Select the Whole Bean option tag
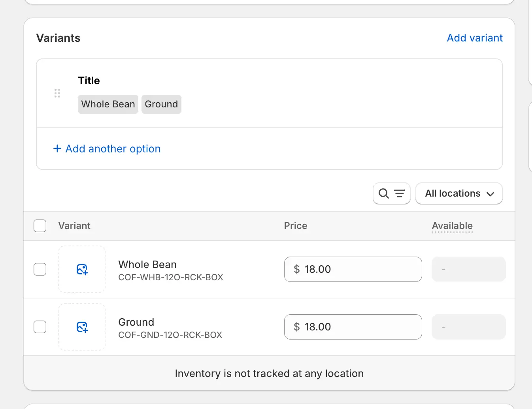Viewport: 532px width, 409px height. (108, 104)
